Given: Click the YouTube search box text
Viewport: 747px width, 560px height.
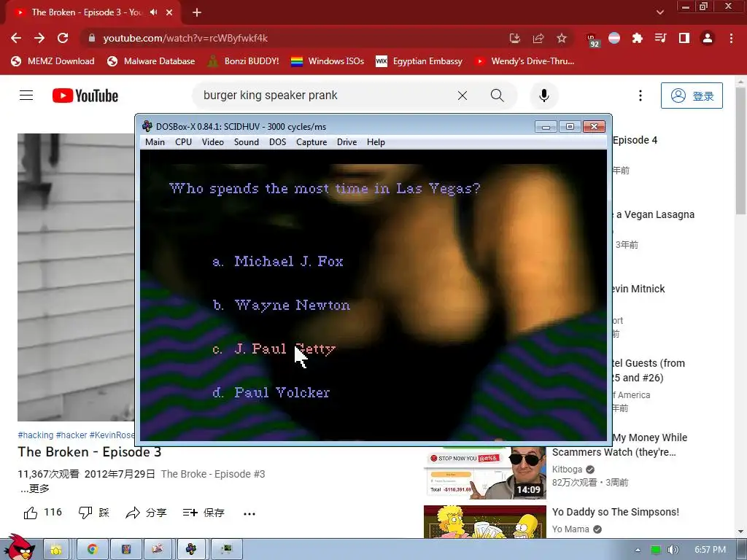Looking at the screenshot, I should point(270,96).
